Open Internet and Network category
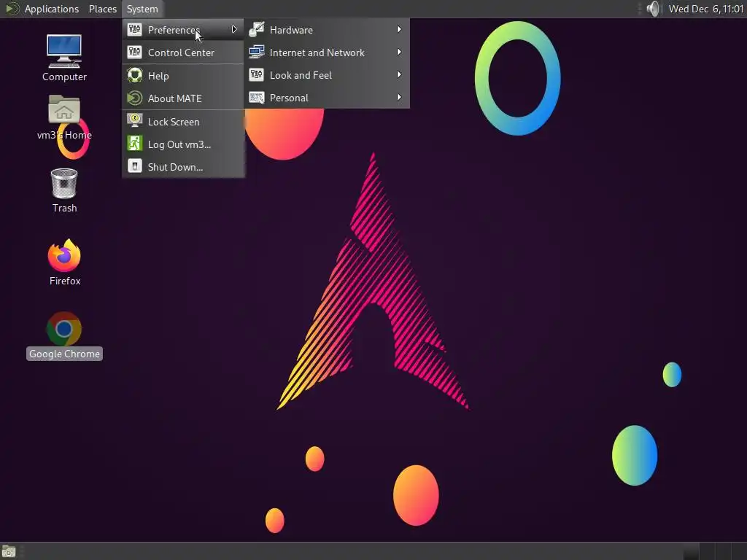Screen dimensions: 747x560 (x=327, y=52)
